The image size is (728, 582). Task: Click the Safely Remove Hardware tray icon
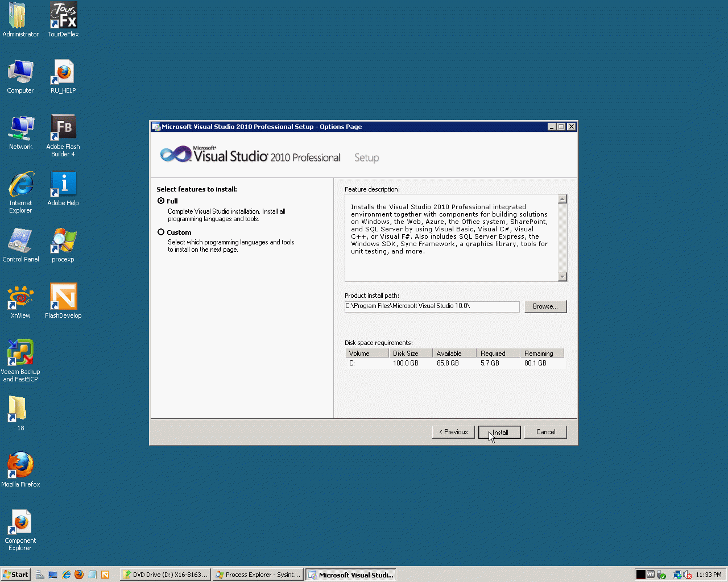tap(661, 575)
